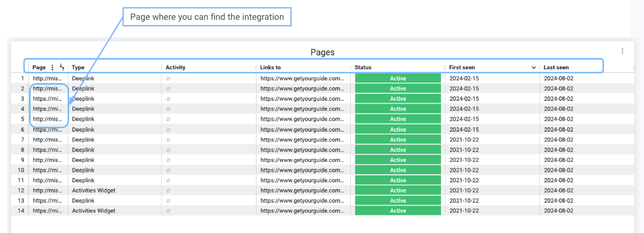Image resolution: width=644 pixels, height=233 pixels.
Task: Sort by the Type column header
Action: tap(78, 68)
